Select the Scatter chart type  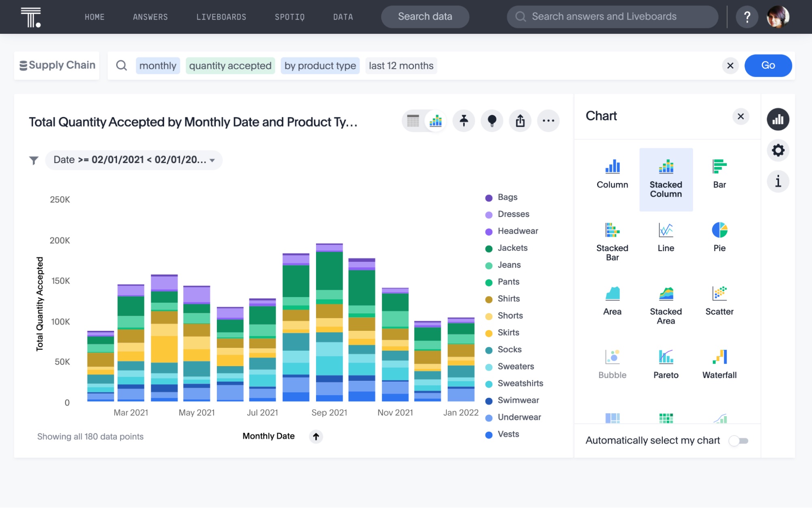click(x=719, y=302)
